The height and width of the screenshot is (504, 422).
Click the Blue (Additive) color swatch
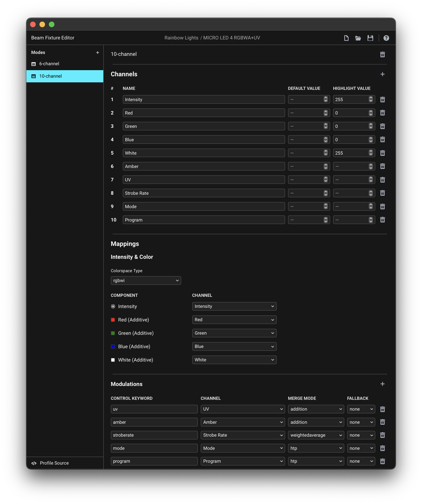113,347
